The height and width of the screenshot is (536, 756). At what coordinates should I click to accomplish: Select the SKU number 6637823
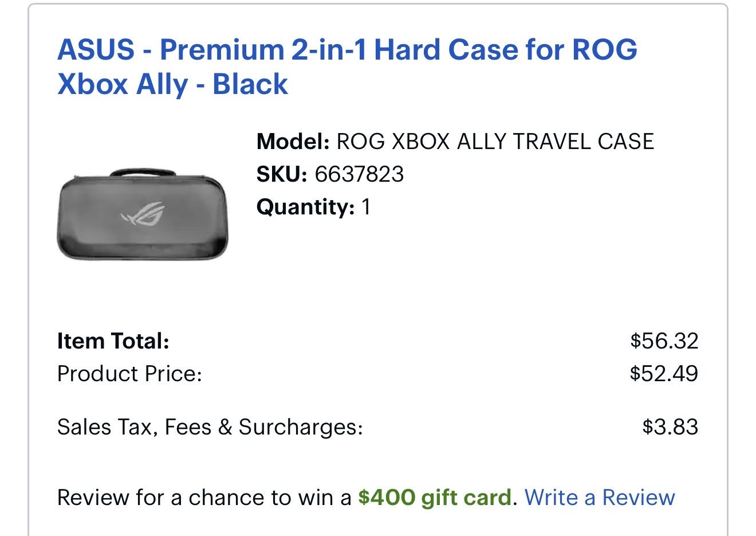pos(359,174)
